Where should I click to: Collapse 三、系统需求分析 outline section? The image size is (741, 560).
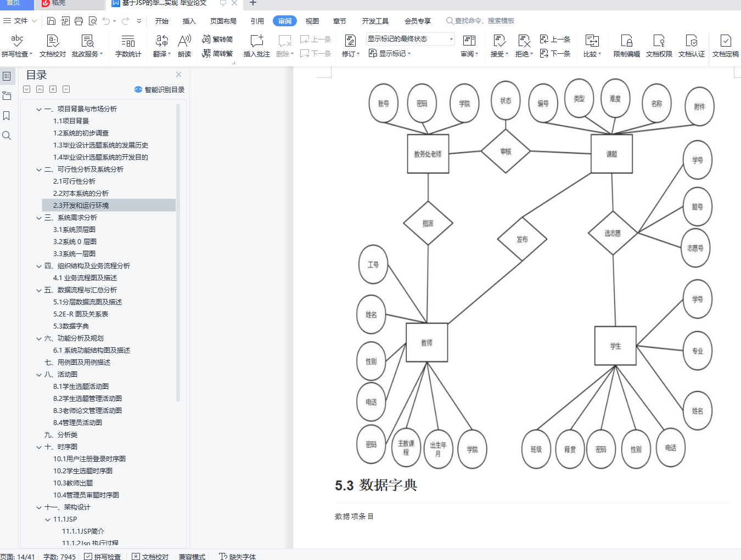[39, 218]
